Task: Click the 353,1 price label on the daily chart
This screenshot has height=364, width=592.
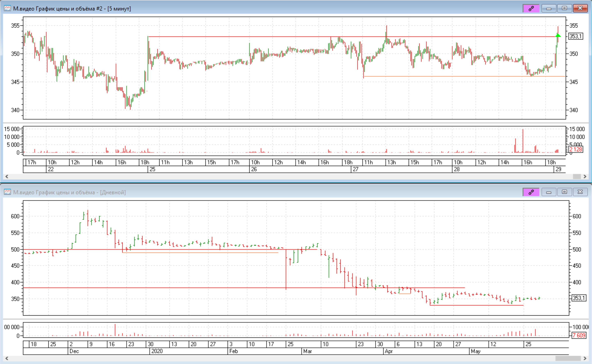Action: tap(579, 298)
